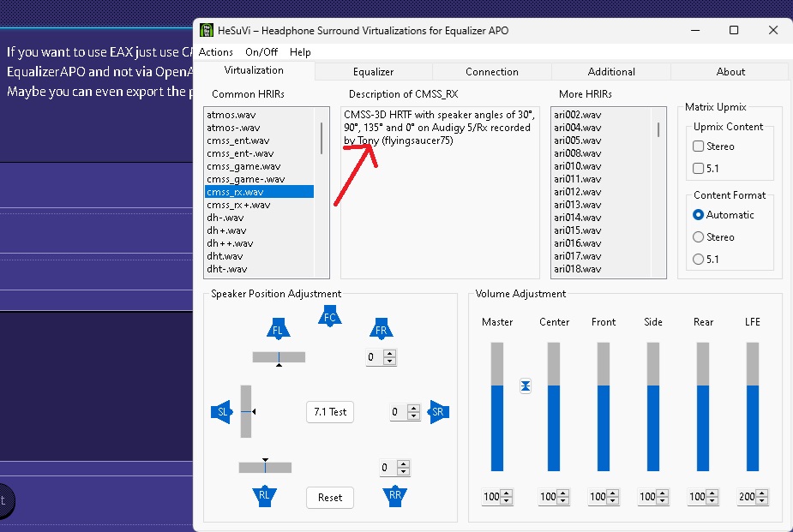Screen dimensions: 793x532
Task: Adjust the Side volume slider
Action: tap(653, 407)
